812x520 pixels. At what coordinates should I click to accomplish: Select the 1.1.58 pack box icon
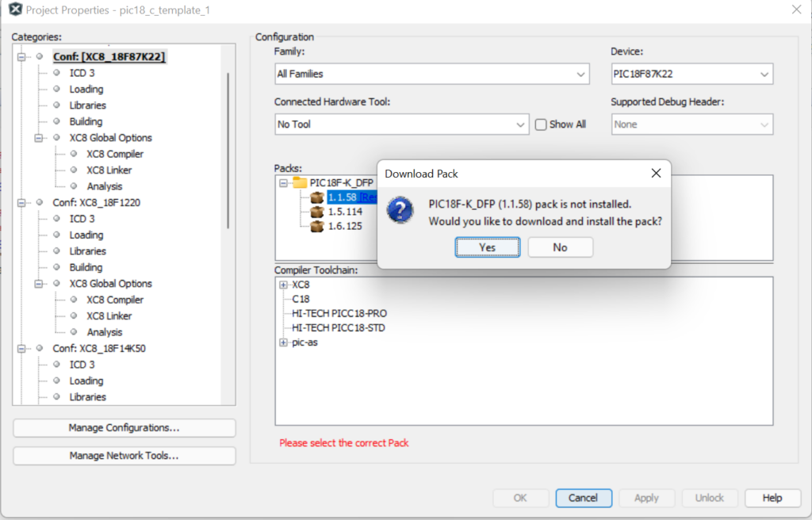point(317,197)
